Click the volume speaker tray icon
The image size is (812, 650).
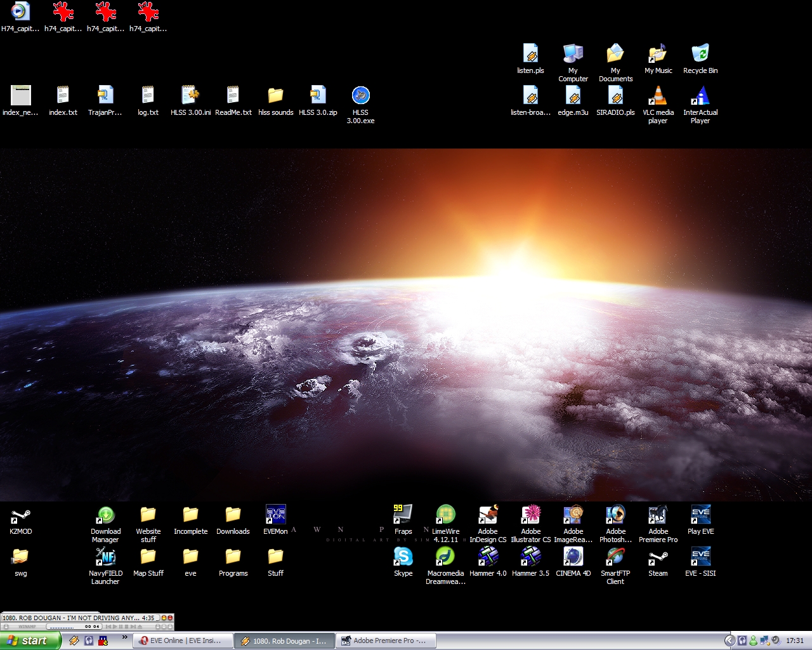775,640
